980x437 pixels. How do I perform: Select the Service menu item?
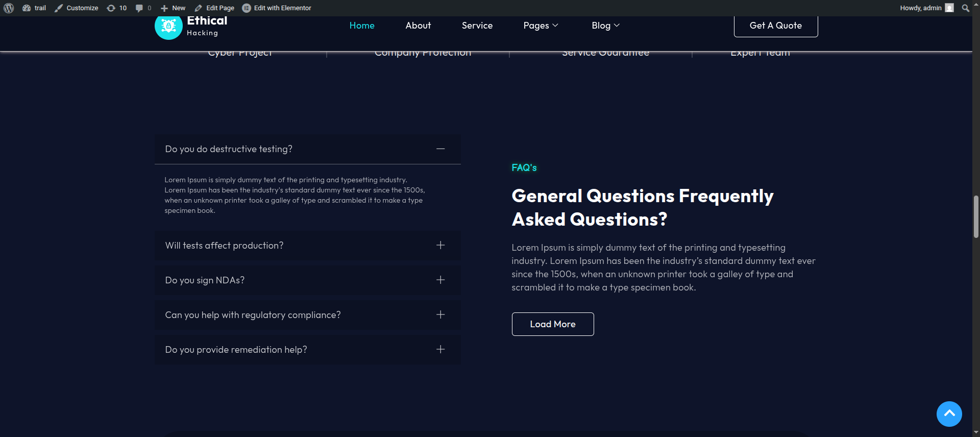coord(477,26)
